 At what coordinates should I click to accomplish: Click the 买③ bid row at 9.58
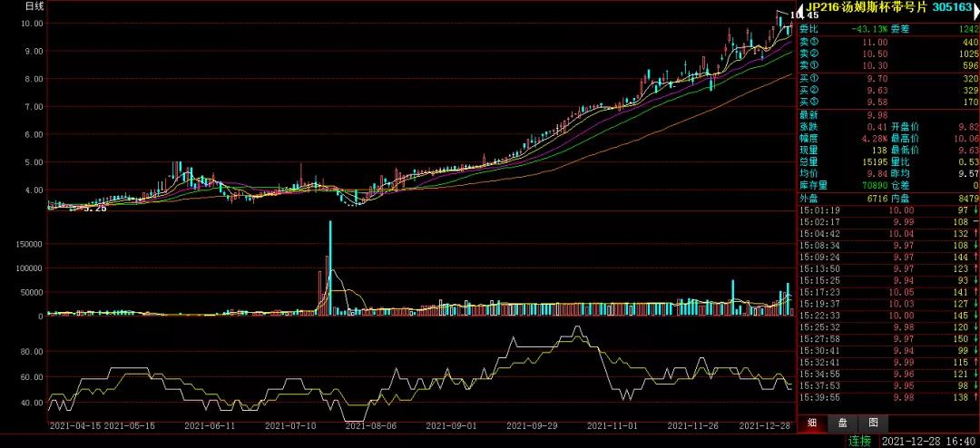pyautogui.click(x=887, y=103)
